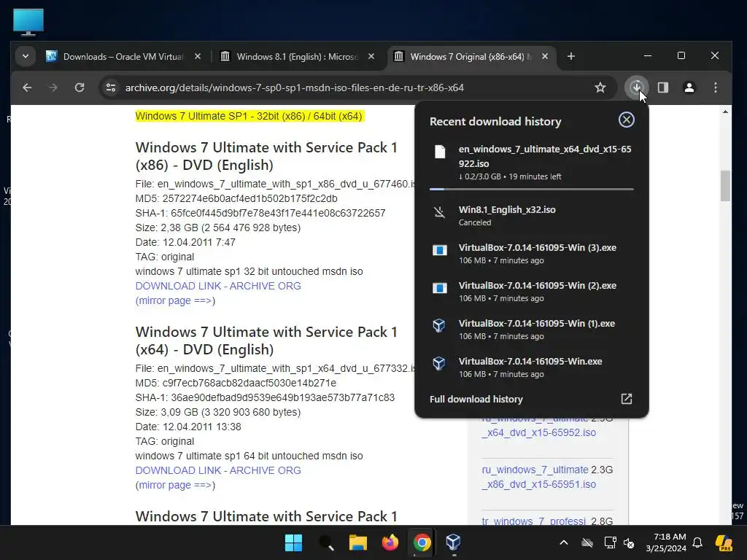Open VirtualBox-7.0.14-161095-Win (3).exe download
The image size is (747, 560).
[x=531, y=253]
